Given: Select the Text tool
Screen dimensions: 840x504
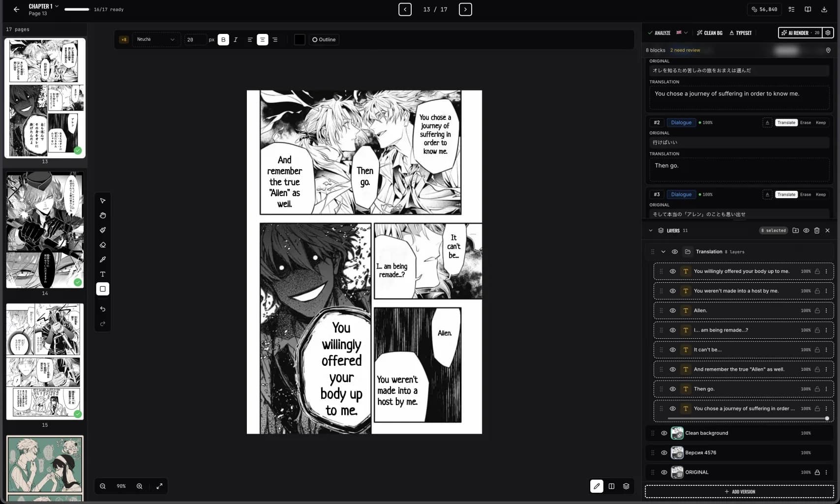Looking at the screenshot, I should pos(103,274).
